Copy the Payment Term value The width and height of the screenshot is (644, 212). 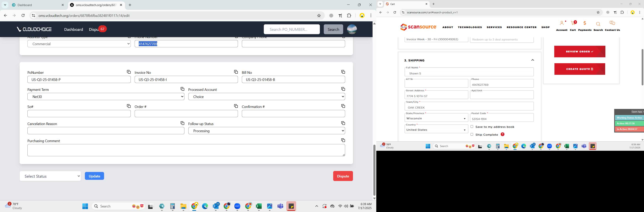point(182,89)
